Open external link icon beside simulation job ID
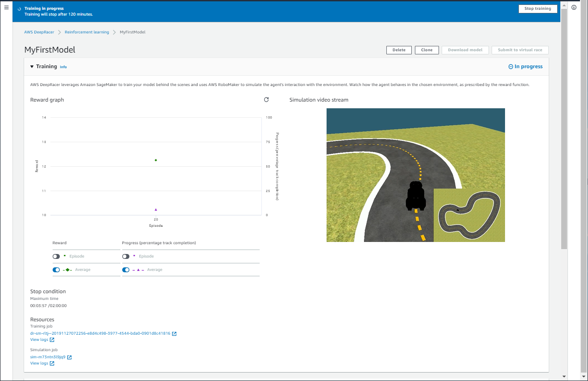 (x=70, y=357)
